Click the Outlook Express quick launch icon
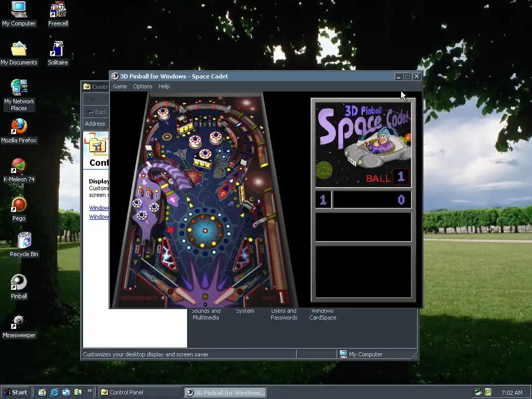Viewport: 532px width, 399px height. coord(66,392)
